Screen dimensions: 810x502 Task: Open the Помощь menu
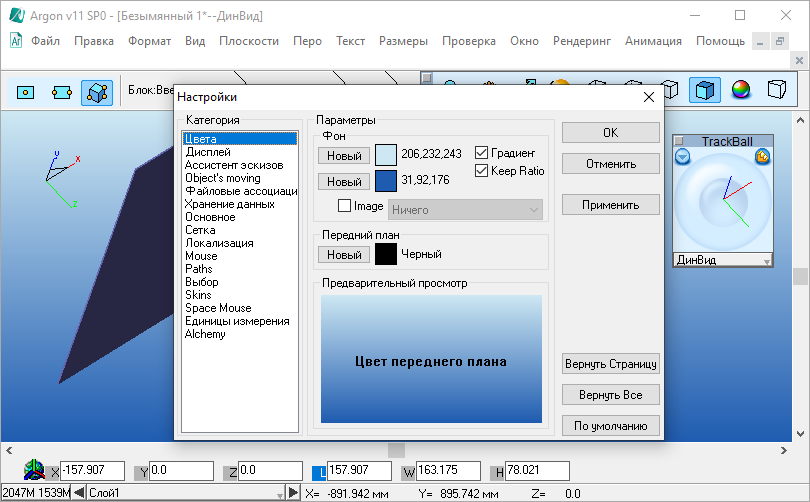pos(720,41)
